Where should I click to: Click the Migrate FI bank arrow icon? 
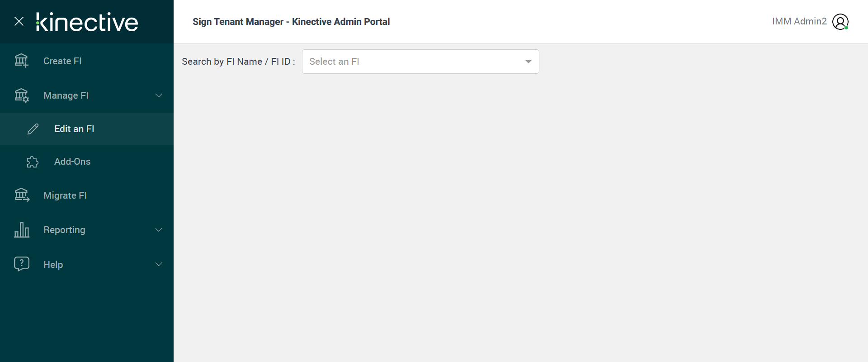(x=22, y=195)
